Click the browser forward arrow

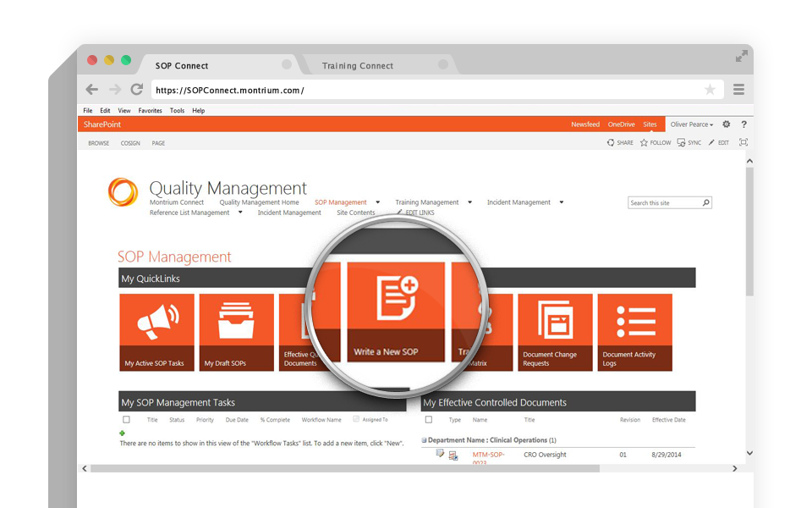click(x=115, y=90)
